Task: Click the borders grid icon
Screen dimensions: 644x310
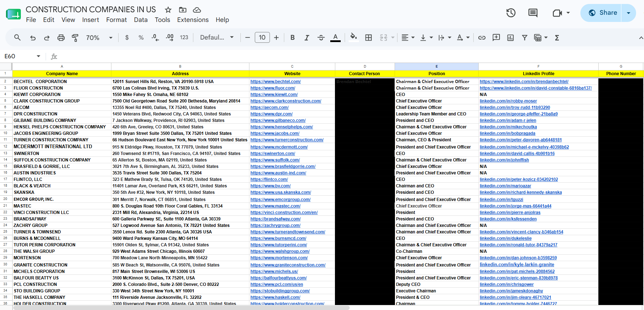Action: pos(368,38)
